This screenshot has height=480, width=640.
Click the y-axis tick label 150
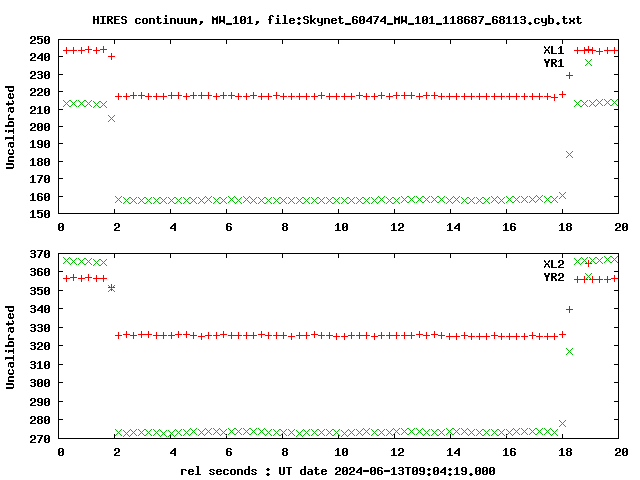pos(40,214)
